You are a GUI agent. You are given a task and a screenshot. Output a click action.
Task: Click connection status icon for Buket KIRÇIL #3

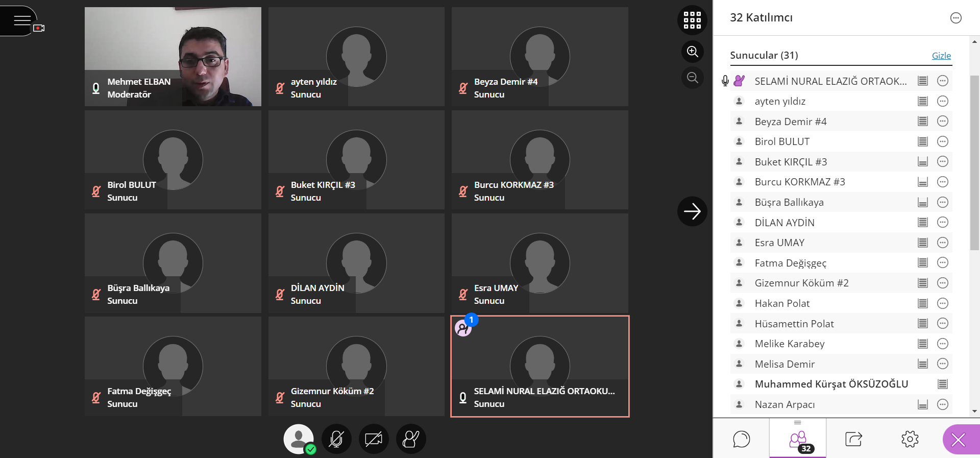click(x=923, y=162)
